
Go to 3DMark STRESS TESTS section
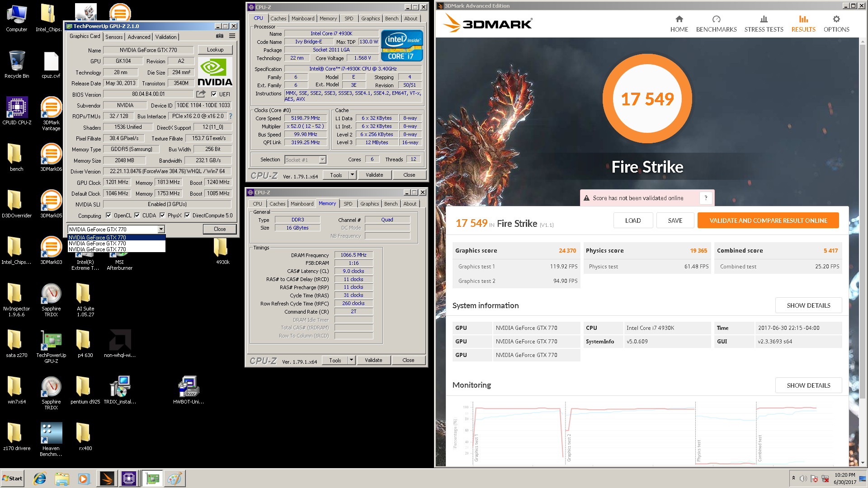click(764, 24)
